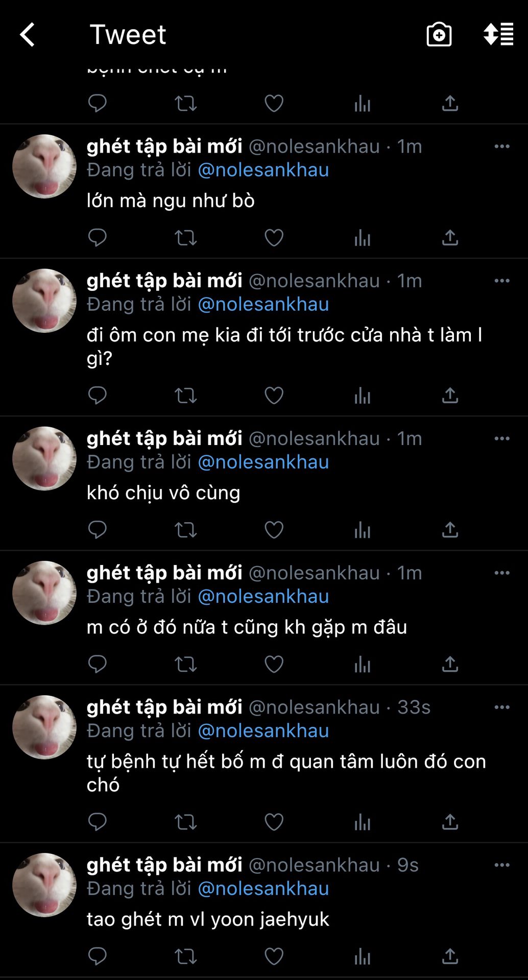The height and width of the screenshot is (980, 528).
Task: Open @nolesankhau reply link in 'khó chịu' tweet
Action: (263, 462)
